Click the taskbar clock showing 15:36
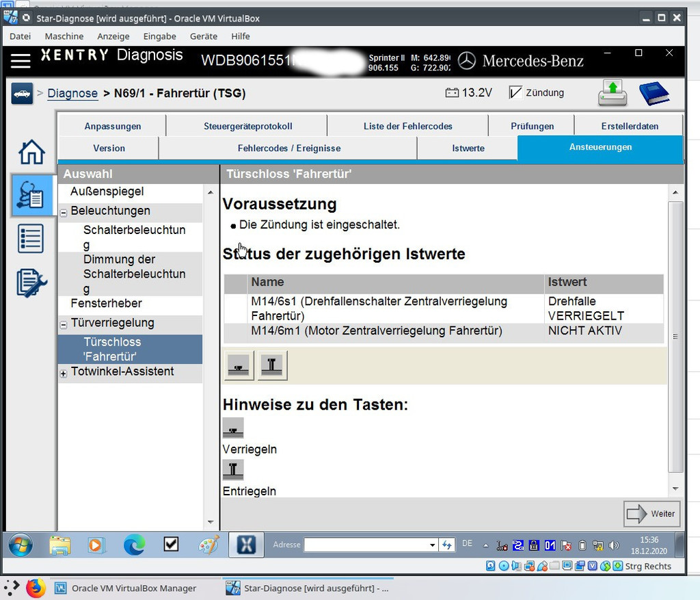Screen dimensions: 700x600 point(649,545)
